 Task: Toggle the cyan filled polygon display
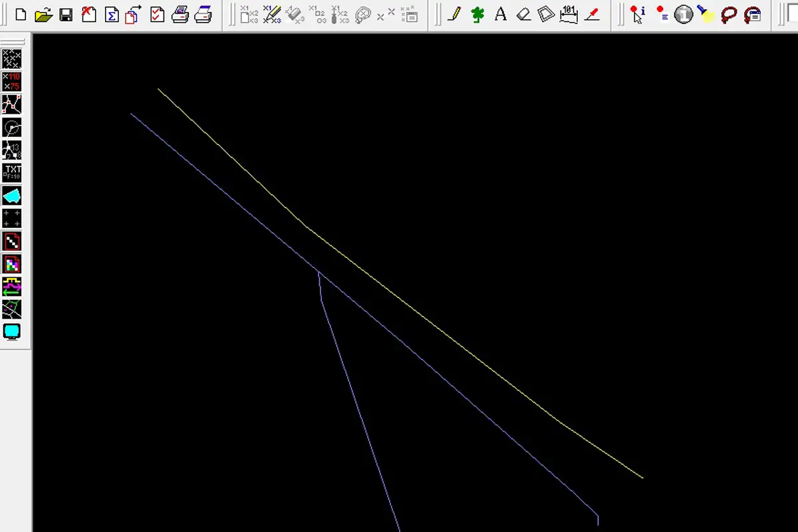click(12, 196)
